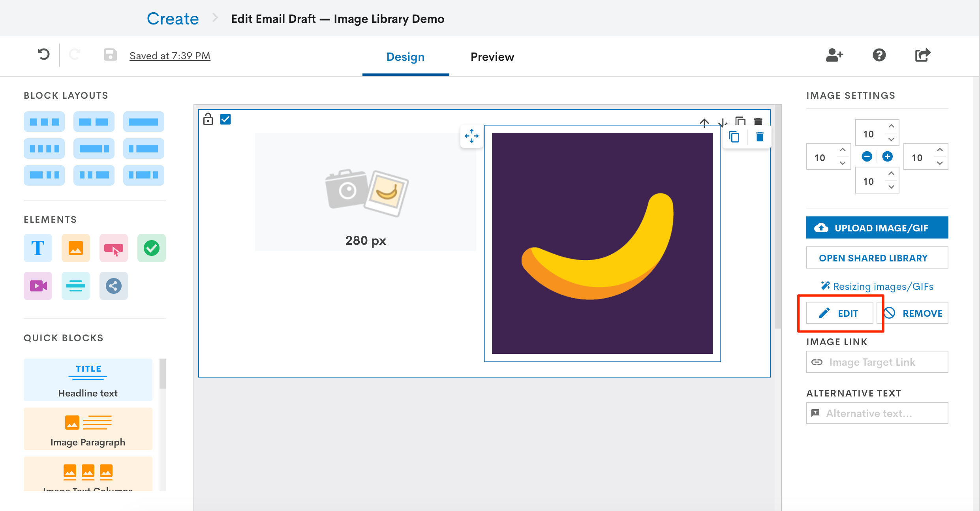Duplicate the banana image element
Screen dimensions: 980x511
click(734, 137)
